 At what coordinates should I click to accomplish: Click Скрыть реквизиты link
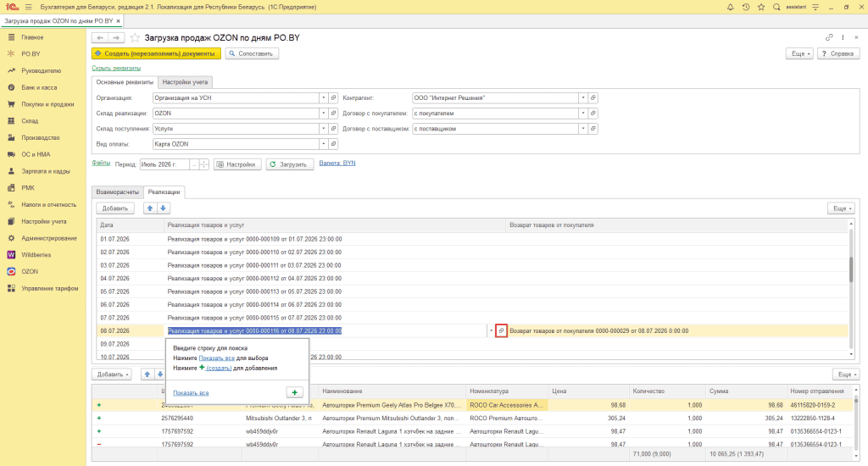(x=116, y=68)
